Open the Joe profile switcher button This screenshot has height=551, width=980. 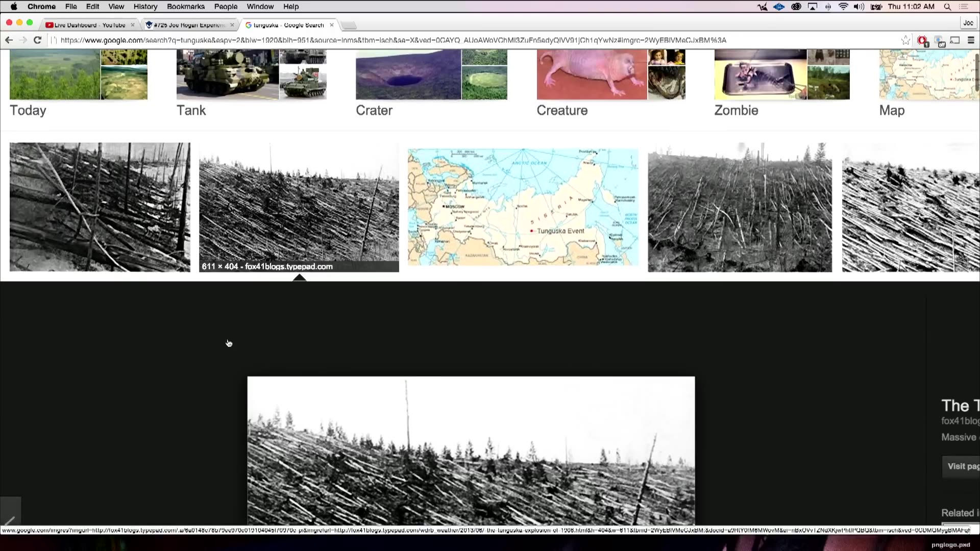(968, 23)
